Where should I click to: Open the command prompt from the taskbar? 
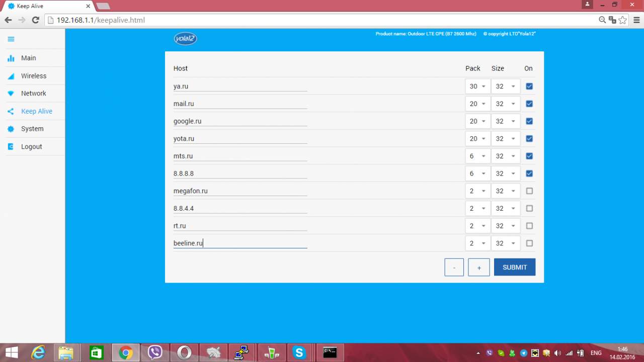click(330, 352)
